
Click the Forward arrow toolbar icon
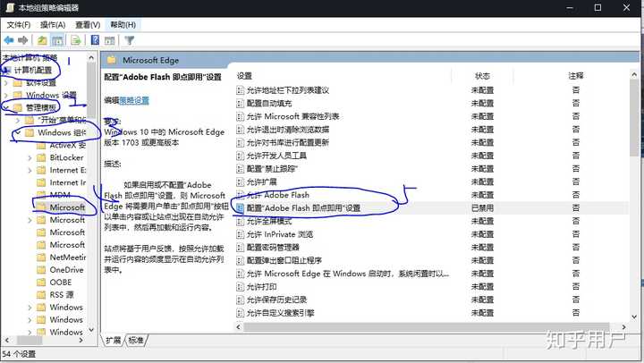(x=23, y=40)
